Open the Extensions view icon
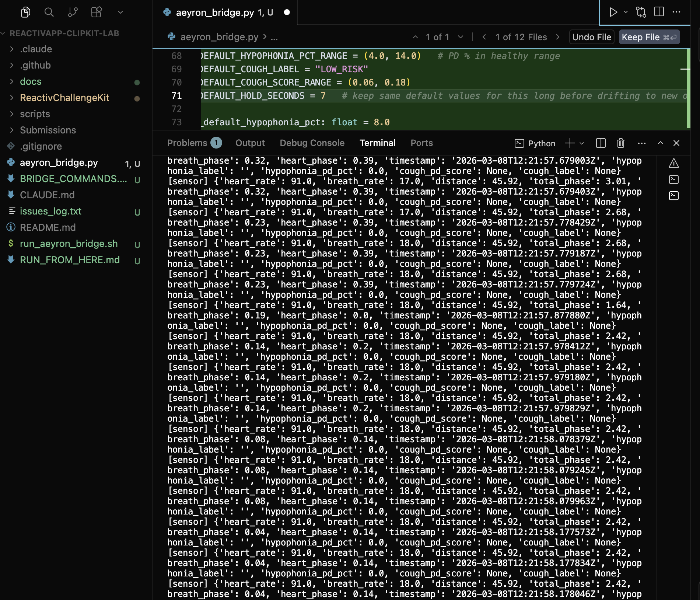The width and height of the screenshot is (700, 600). [x=97, y=12]
